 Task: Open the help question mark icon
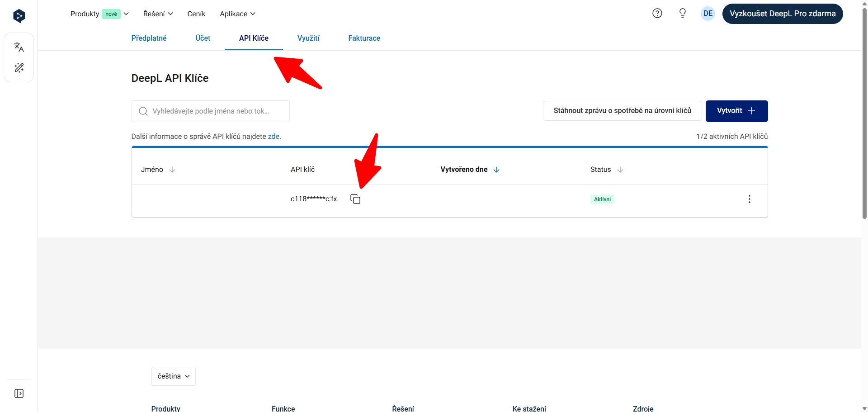point(657,13)
